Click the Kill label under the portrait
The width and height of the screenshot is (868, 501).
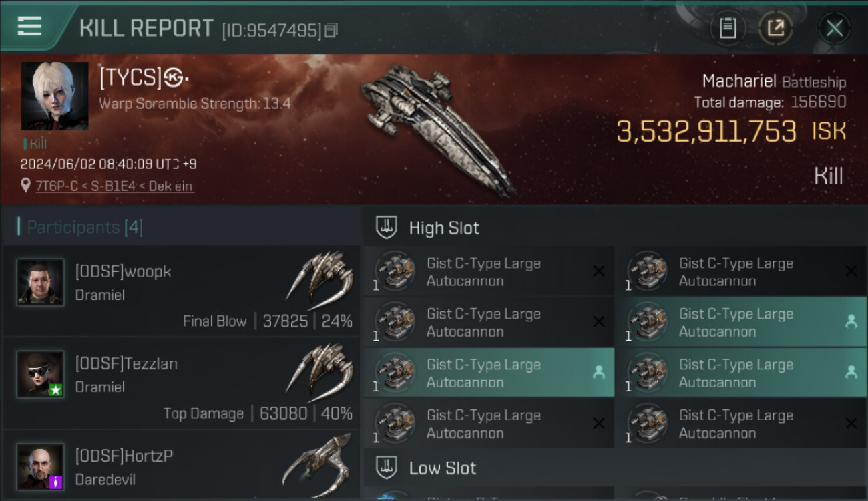(x=37, y=144)
